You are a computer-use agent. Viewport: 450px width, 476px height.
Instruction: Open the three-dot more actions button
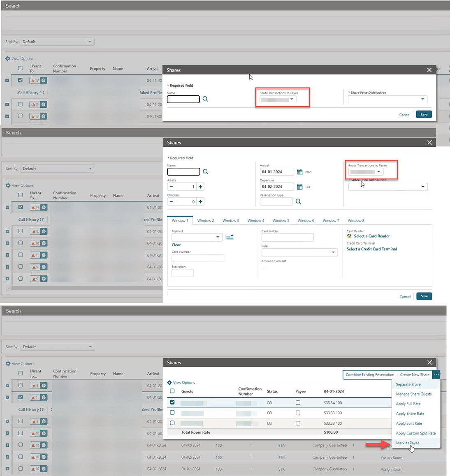pyautogui.click(x=436, y=374)
